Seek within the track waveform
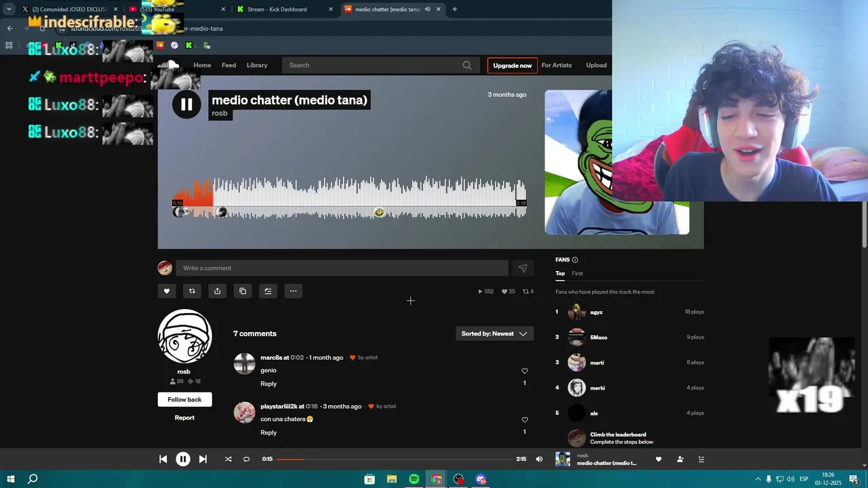This screenshot has width=868, height=488. click(x=349, y=198)
